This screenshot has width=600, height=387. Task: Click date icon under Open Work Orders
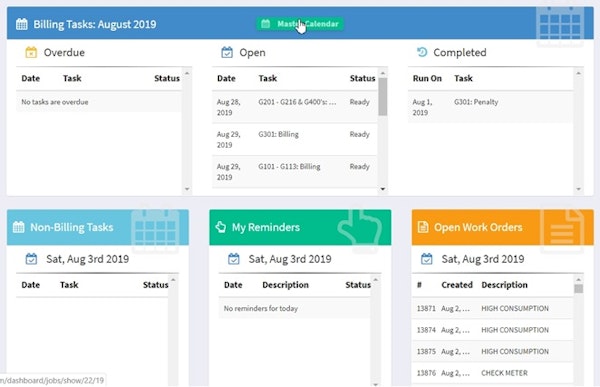tap(427, 259)
